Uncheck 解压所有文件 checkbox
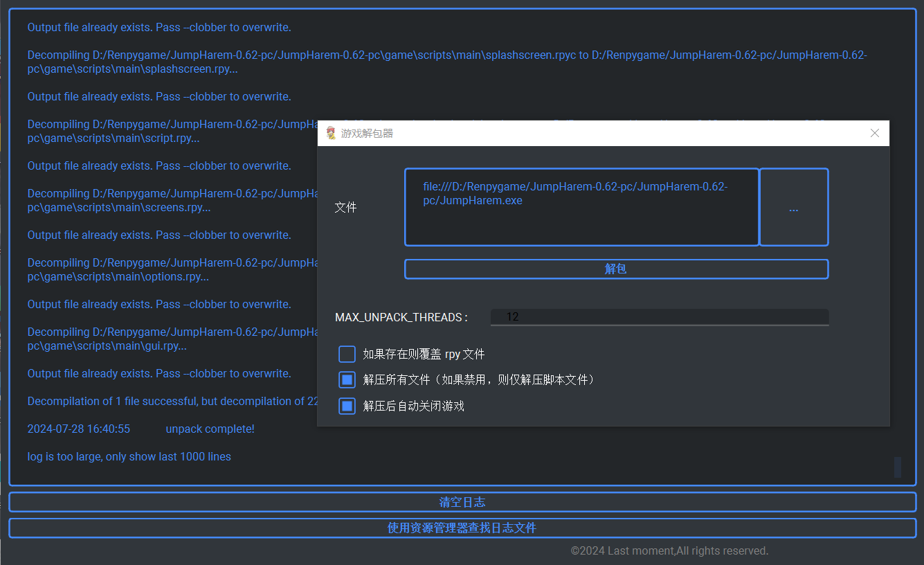 (347, 380)
